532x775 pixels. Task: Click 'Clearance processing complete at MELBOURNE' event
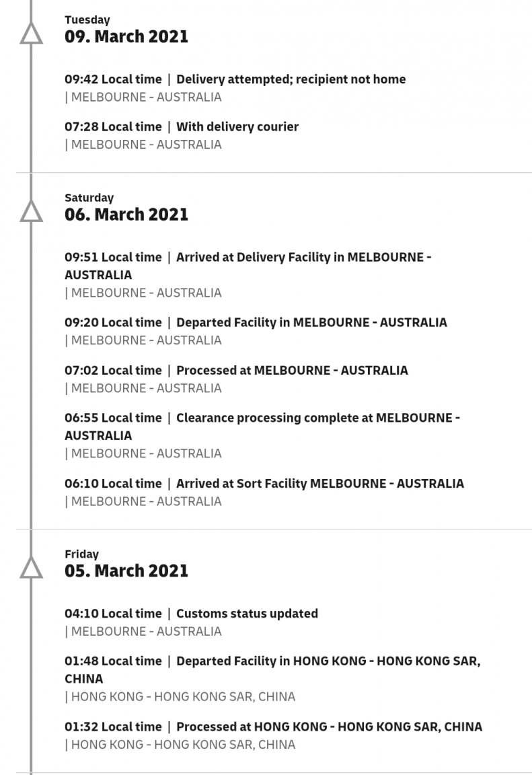pyautogui.click(x=262, y=427)
